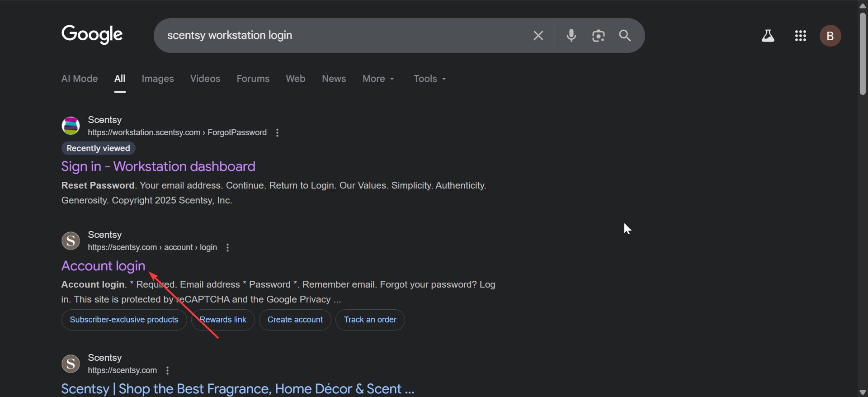
Task: Open the 'Account login' result link
Action: point(103,266)
